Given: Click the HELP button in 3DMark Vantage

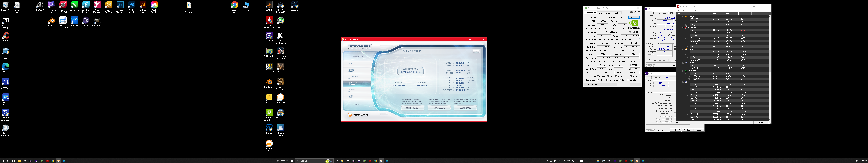Looking at the screenshot, I should click(476, 51).
